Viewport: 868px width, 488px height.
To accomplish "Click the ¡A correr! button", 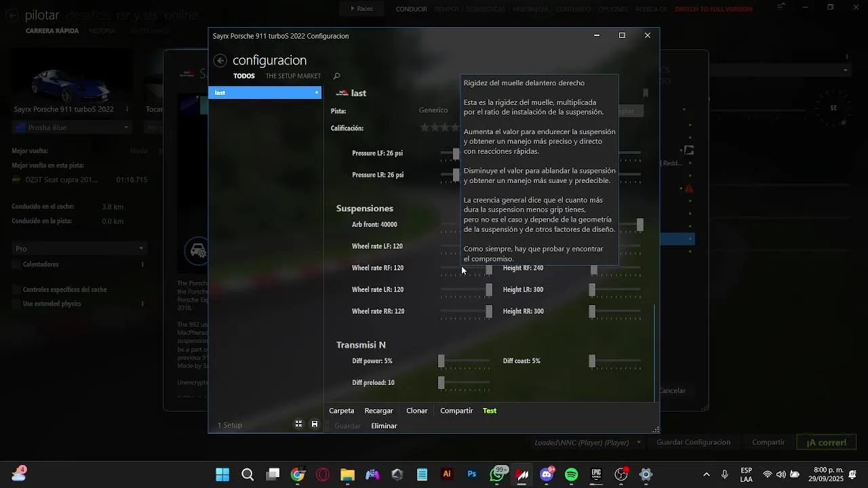I will click(826, 443).
